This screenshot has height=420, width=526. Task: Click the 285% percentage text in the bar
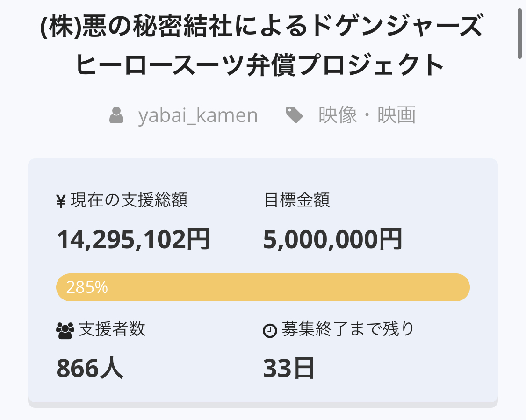tap(87, 287)
